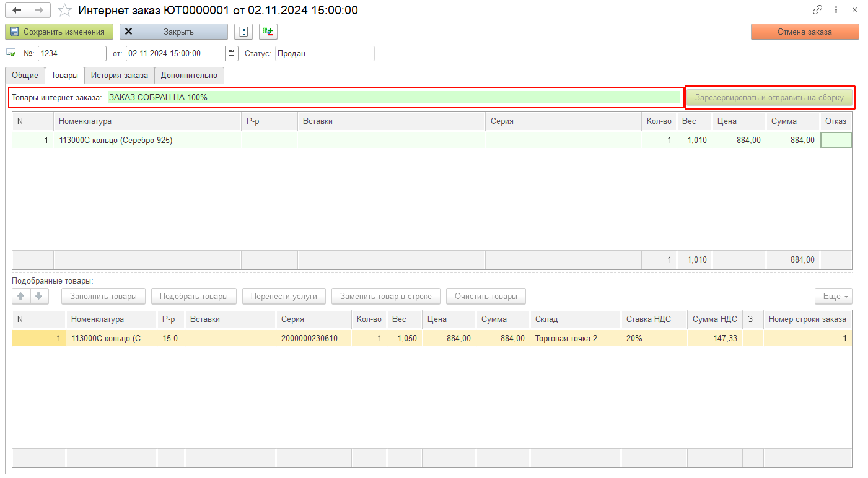This screenshot has width=868, height=478.
Task: Click Серия header in selected goods table
Action: point(313,319)
